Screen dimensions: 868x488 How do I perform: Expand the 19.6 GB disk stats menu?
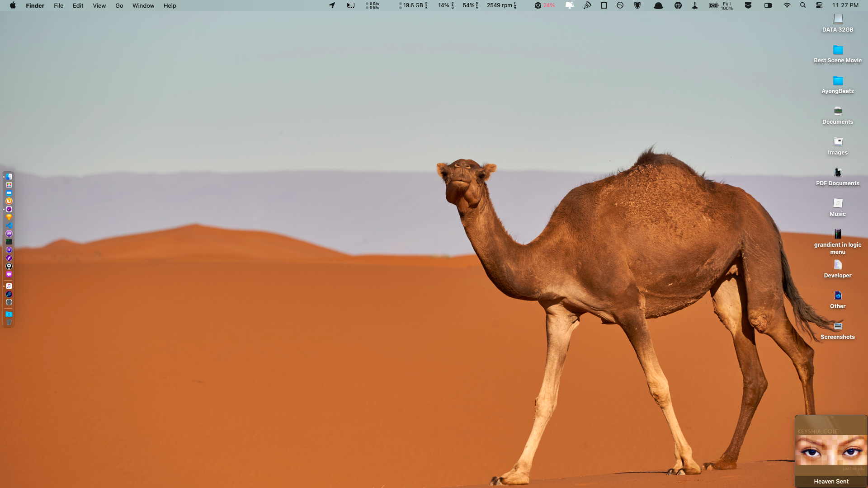[413, 5]
